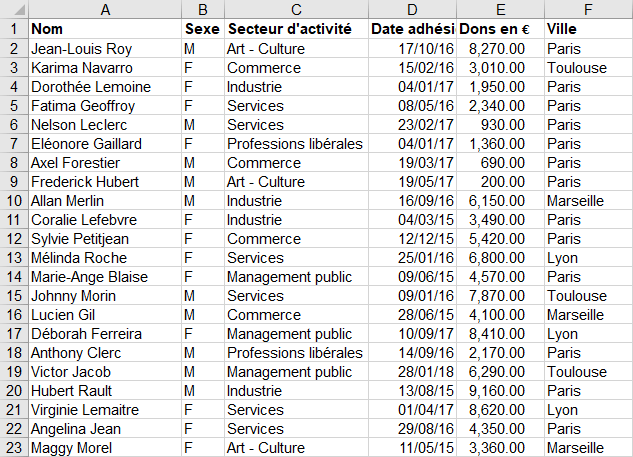This screenshot has height=457, width=633.
Task: Select column A header
Action: 105,9
